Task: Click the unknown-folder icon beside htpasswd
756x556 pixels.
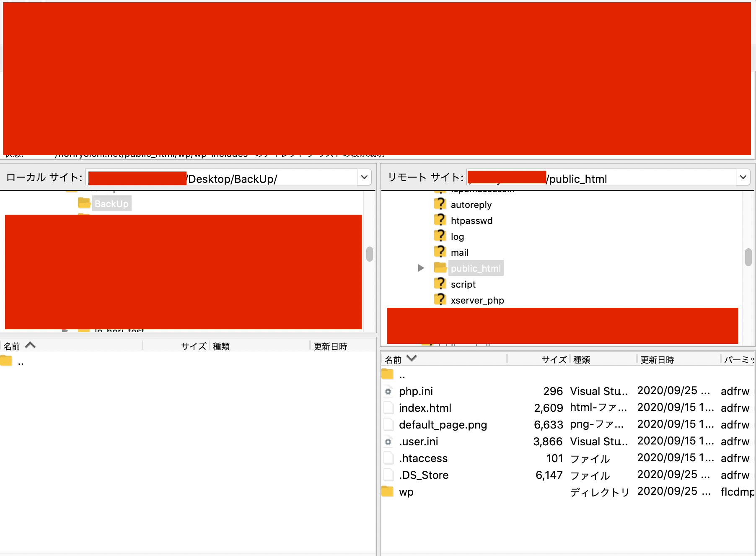Action: coord(440,220)
